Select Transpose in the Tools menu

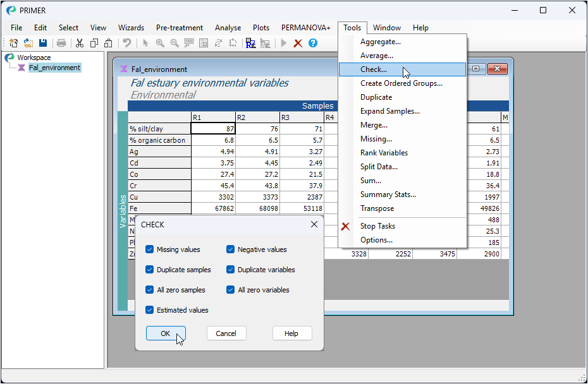[377, 208]
